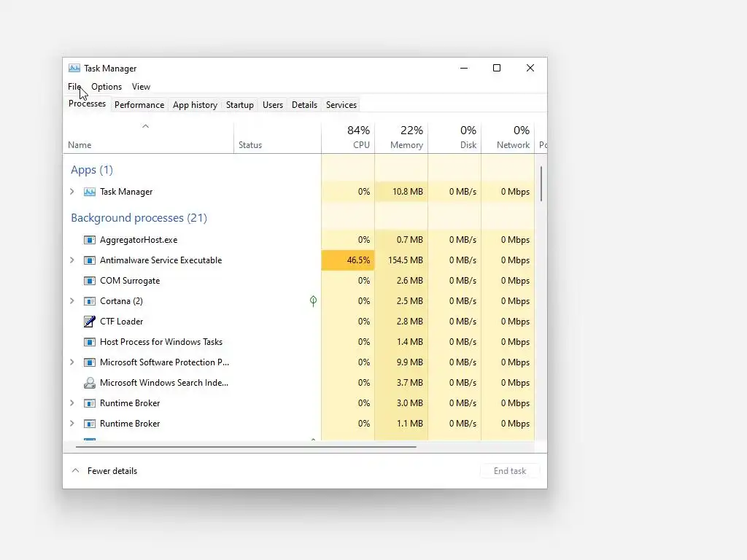Screen dimensions: 747x560
Task: Click the Task Manager app row icon
Action: [x=90, y=192]
